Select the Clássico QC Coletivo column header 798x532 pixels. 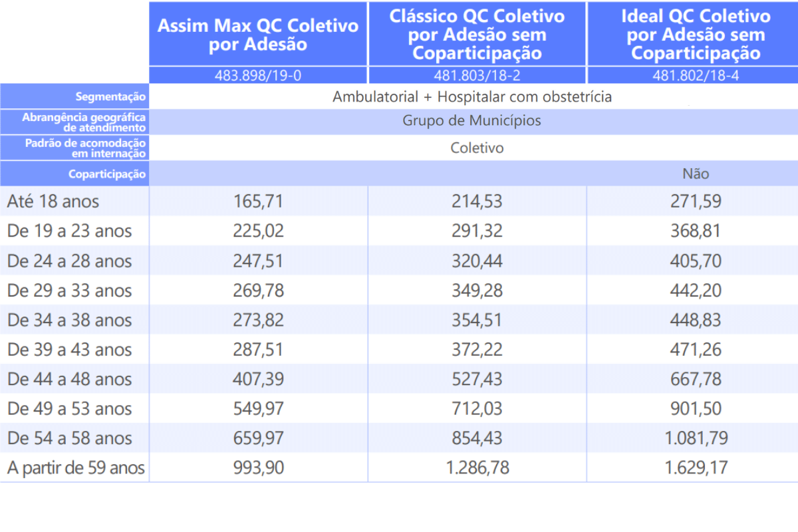tap(476, 34)
